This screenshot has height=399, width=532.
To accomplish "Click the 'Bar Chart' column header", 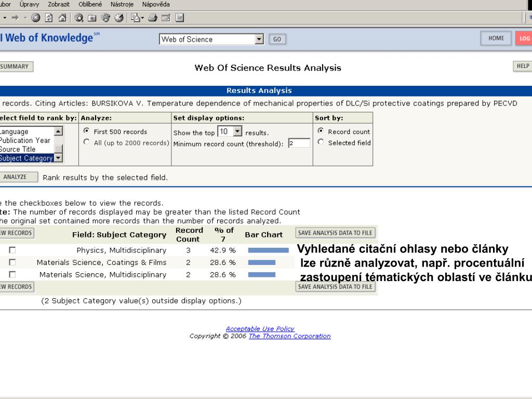I will (263, 235).
